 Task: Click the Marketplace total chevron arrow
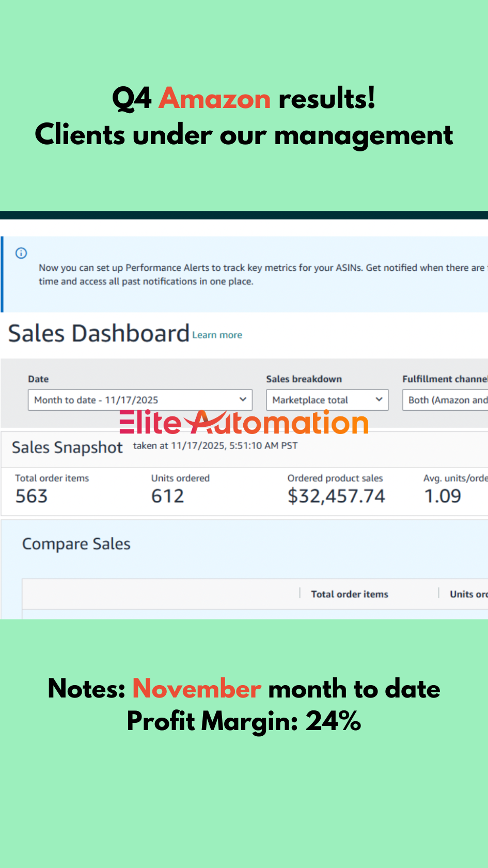pos(379,399)
